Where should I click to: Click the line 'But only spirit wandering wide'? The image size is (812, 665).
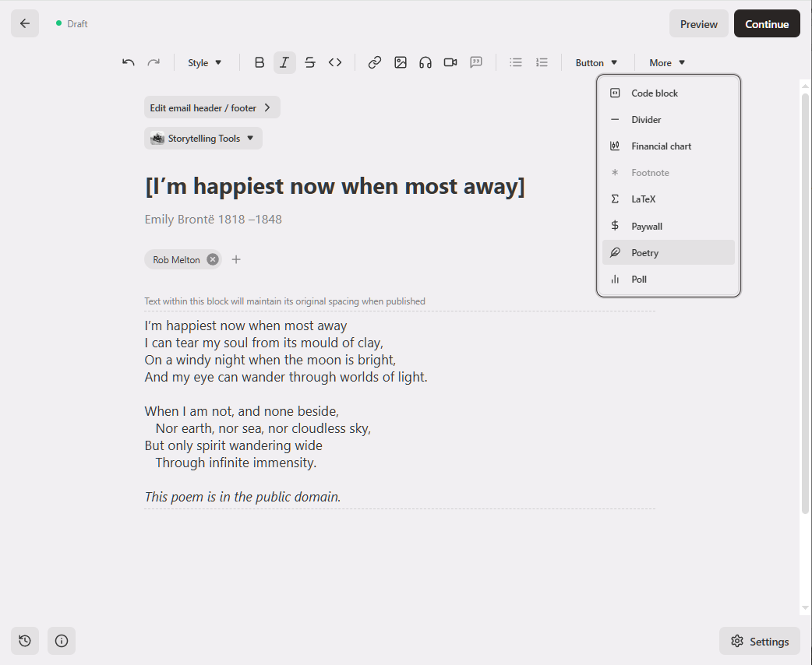click(233, 445)
